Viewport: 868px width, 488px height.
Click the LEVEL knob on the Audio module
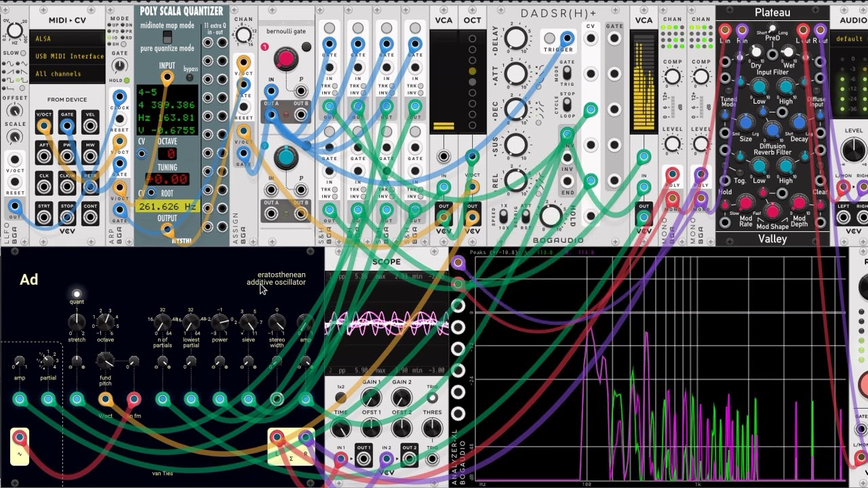854,151
